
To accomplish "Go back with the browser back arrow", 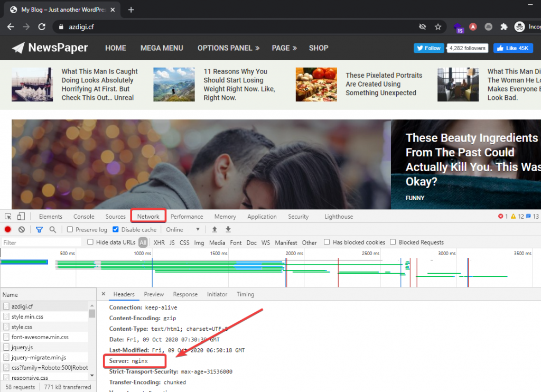I will pyautogui.click(x=11, y=27).
